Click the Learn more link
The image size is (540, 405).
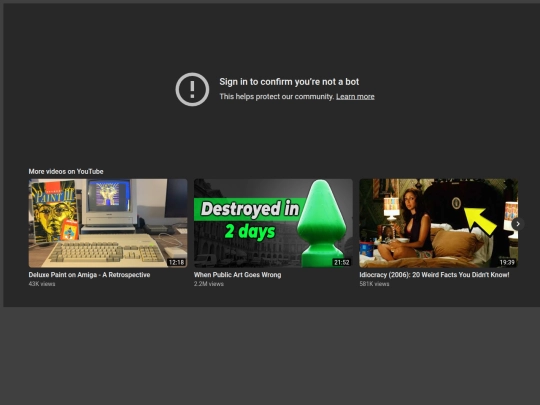coord(355,97)
